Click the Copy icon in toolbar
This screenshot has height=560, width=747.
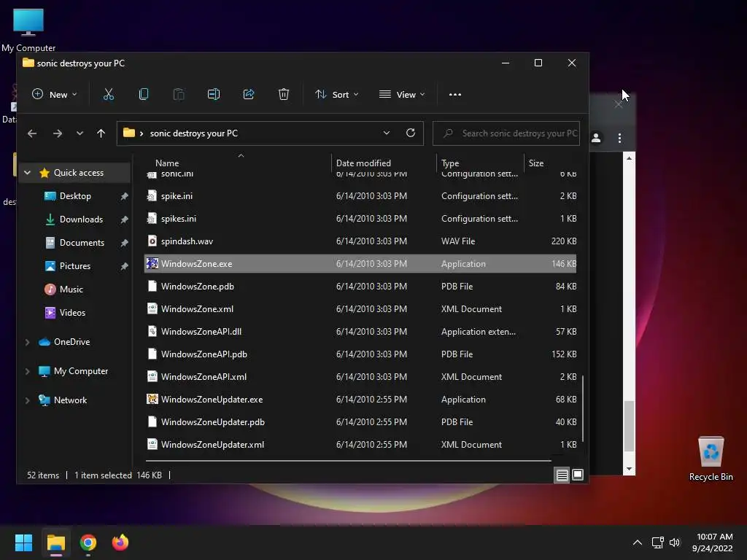coord(144,94)
